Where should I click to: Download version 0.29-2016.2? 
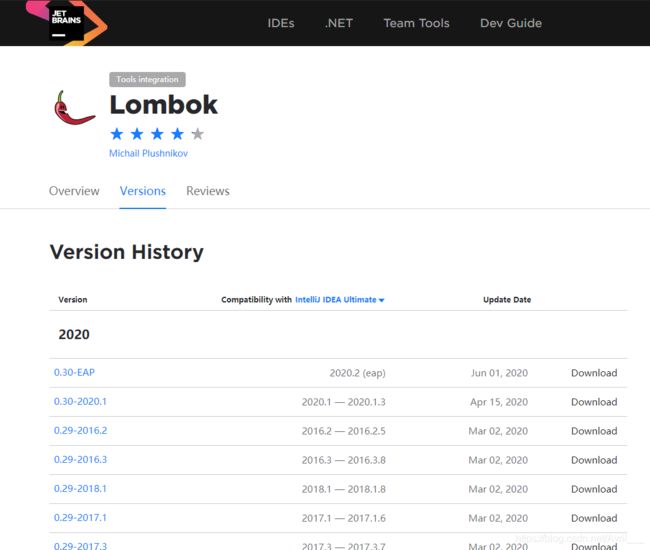click(594, 431)
